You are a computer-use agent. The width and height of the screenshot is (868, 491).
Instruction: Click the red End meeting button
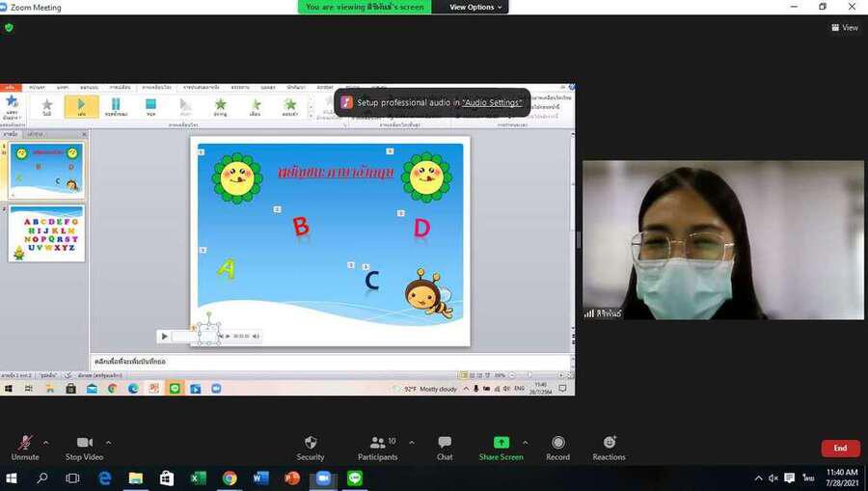pos(840,449)
